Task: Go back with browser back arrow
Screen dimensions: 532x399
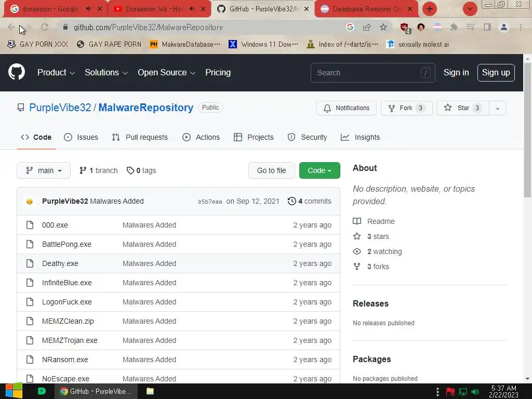Action: coord(11,27)
